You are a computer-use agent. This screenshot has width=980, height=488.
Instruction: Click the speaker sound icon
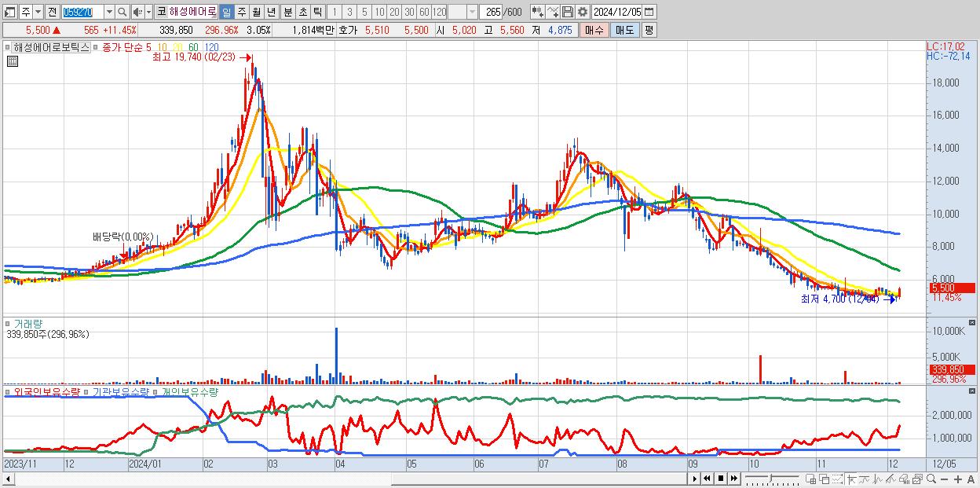coord(137,13)
